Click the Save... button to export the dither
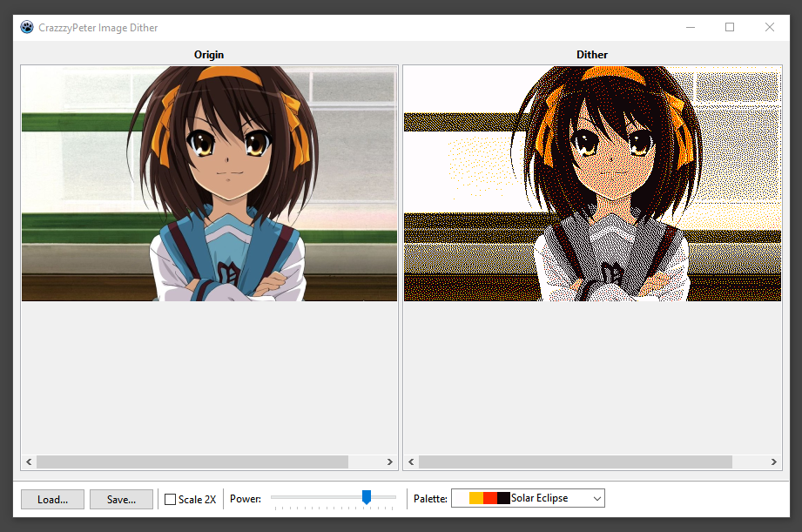 tap(120, 498)
